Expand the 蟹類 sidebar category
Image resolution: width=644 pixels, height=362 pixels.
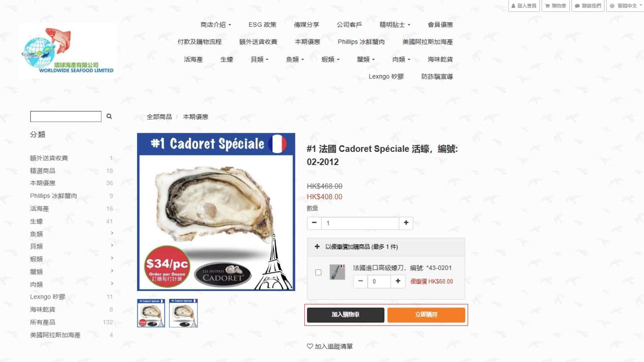pos(112,271)
